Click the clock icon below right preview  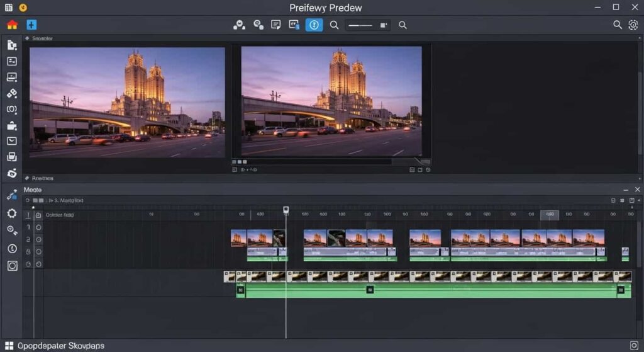coord(428,169)
